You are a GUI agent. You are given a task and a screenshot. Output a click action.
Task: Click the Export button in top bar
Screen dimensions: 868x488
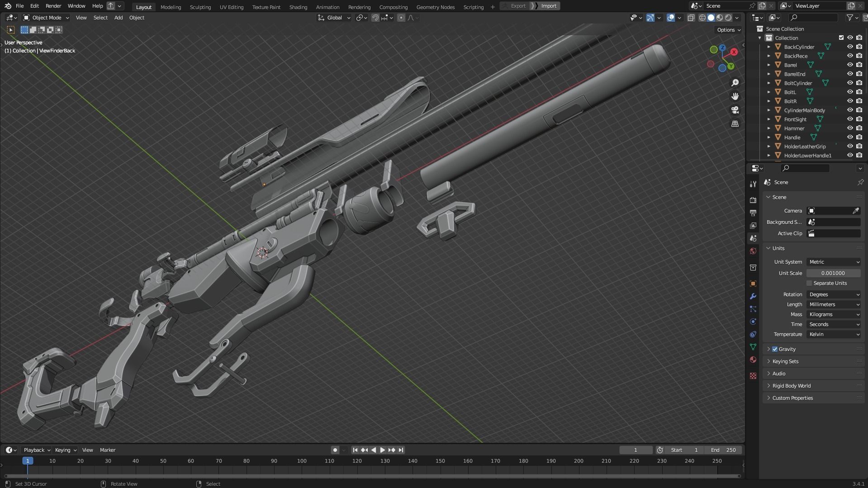click(x=515, y=6)
